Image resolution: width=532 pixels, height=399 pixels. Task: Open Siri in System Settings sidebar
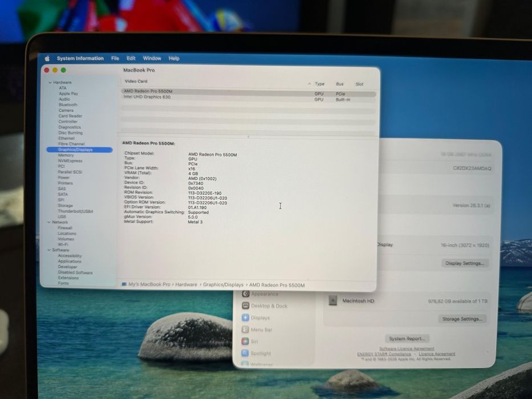click(x=250, y=341)
